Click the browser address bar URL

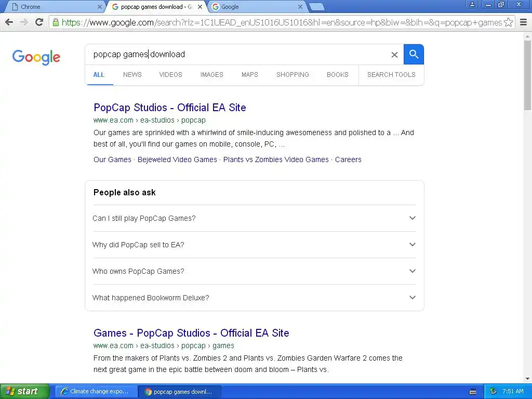(282, 22)
